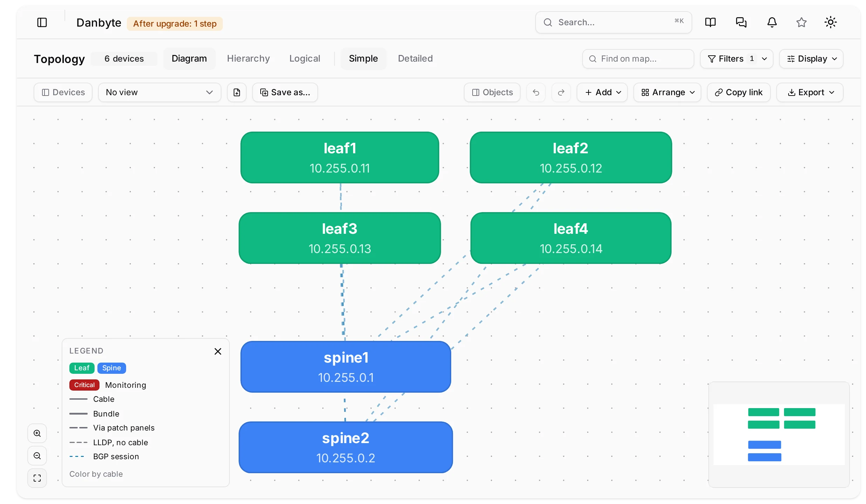Open the Arrange dropdown

tap(667, 92)
